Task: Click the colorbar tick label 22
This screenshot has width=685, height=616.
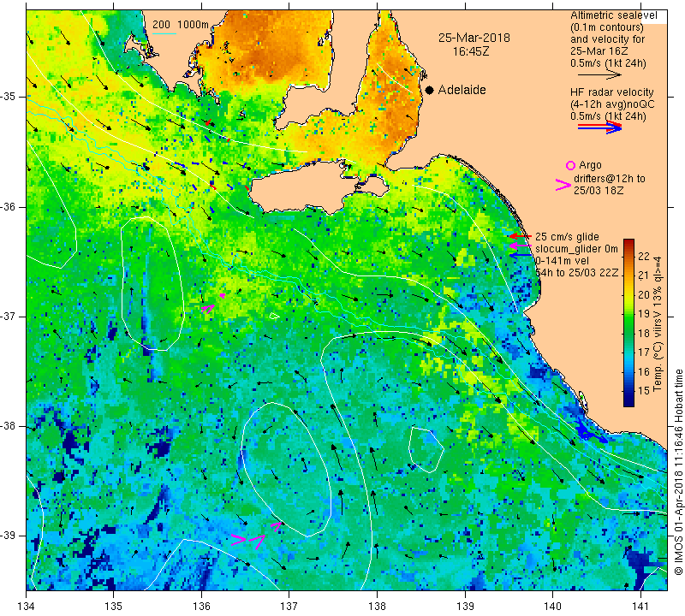Action: [644, 257]
